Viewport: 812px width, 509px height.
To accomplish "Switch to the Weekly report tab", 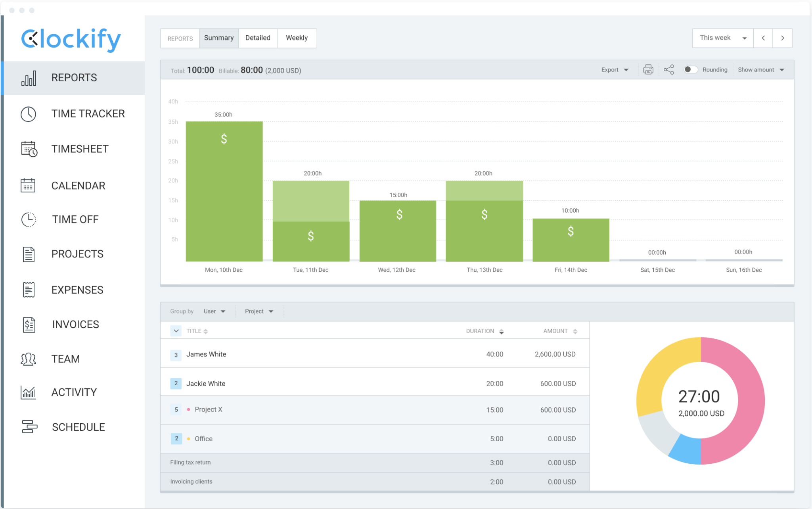I will (x=297, y=38).
